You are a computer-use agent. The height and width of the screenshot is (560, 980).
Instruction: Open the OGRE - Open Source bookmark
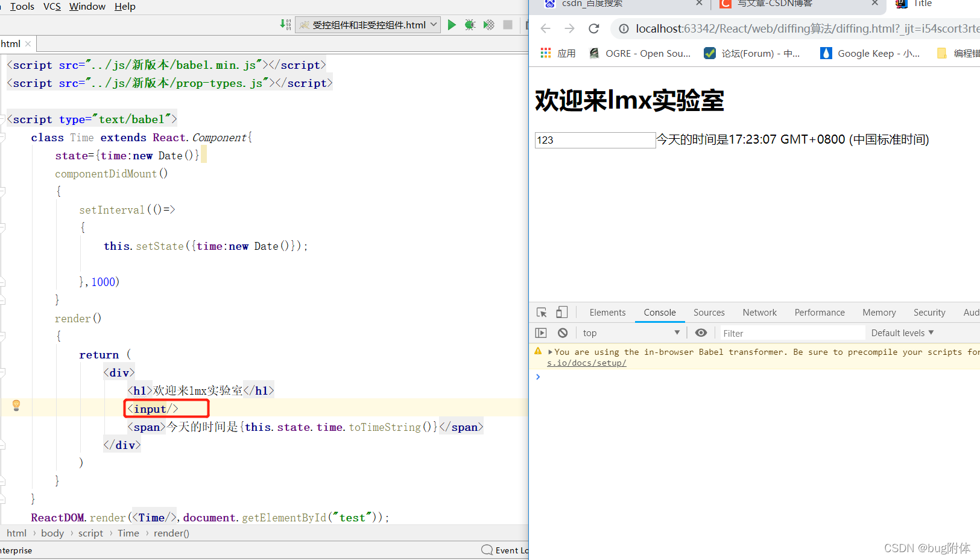point(640,53)
